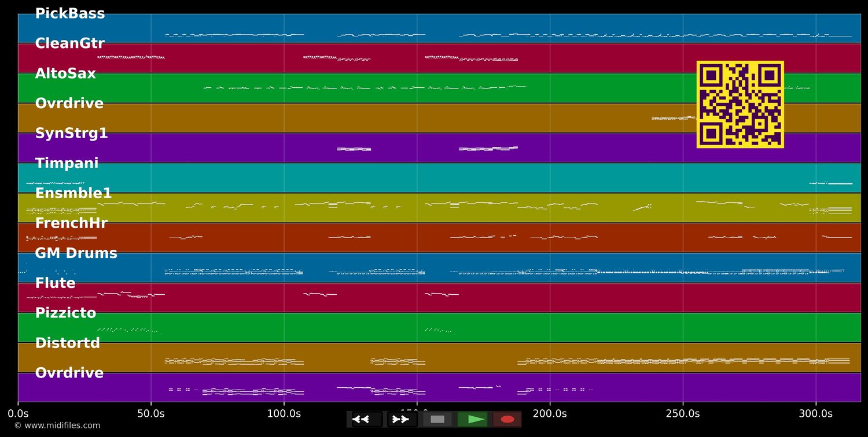Expand the CleanGtr track lane
868x437 pixels.
[x=70, y=43]
